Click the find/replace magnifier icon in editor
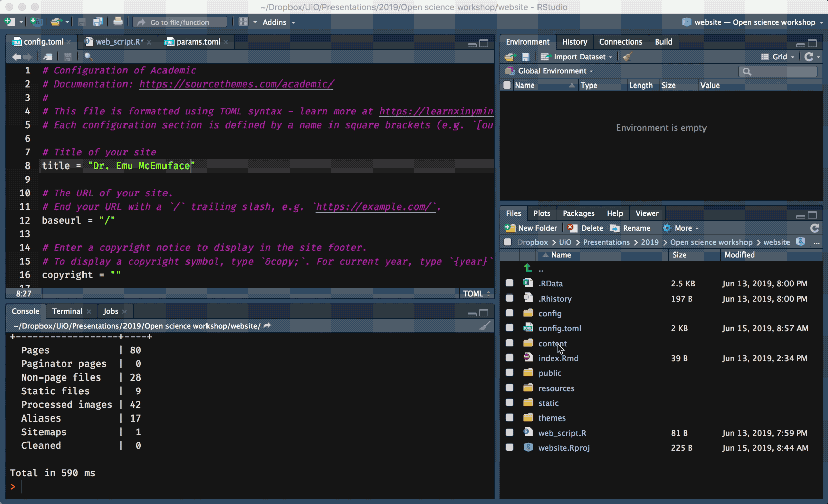828x504 pixels. tap(88, 57)
